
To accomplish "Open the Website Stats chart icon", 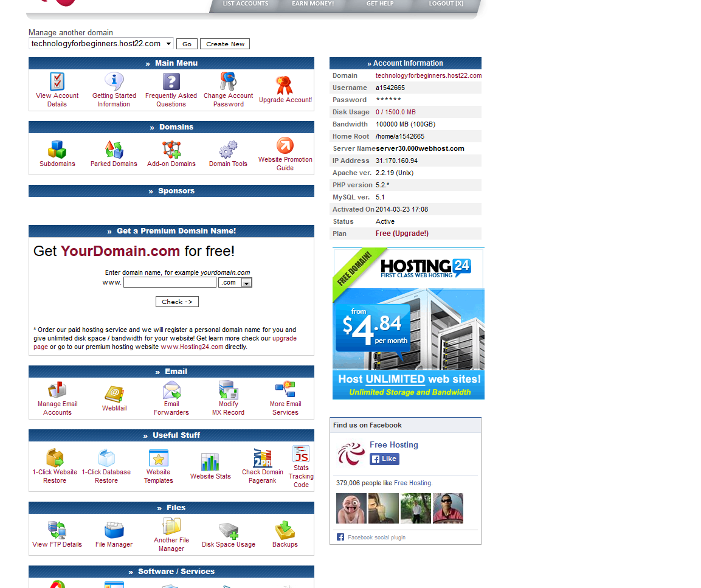I will coord(210,462).
